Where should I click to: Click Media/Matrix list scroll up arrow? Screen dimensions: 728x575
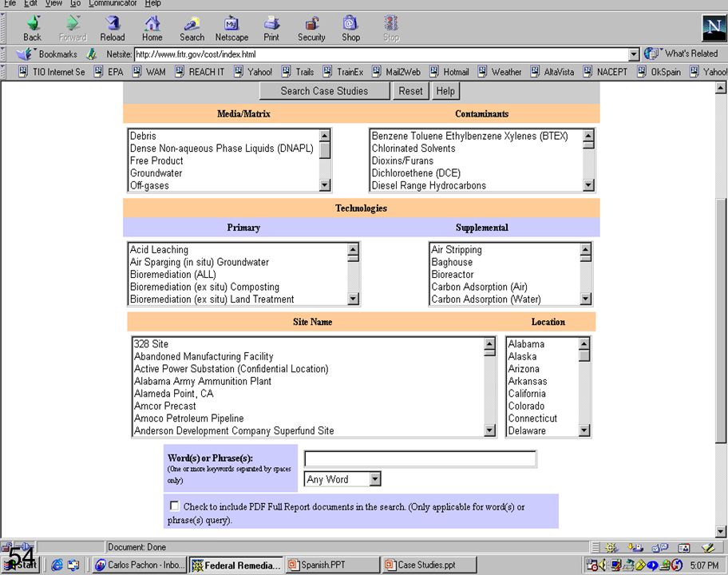coord(325,135)
